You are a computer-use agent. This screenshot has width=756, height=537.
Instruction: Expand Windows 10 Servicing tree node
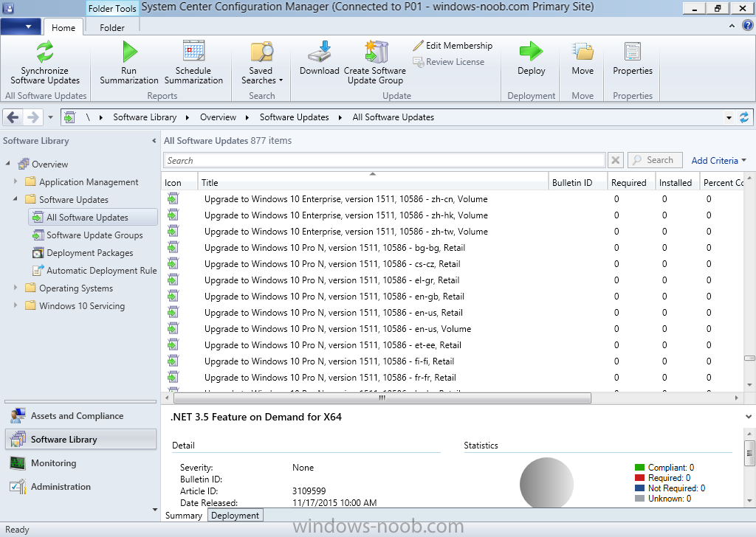coord(16,305)
